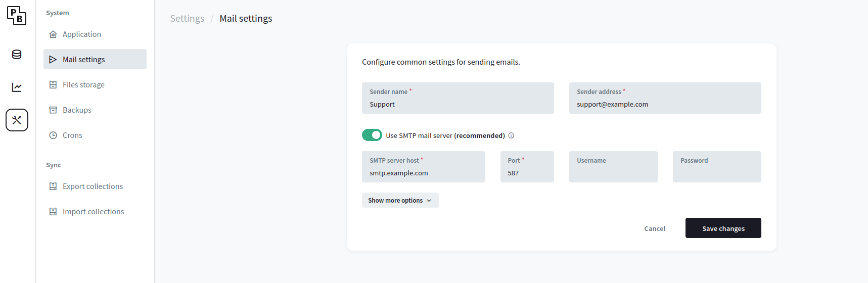Focus the Sender name field

click(458, 104)
